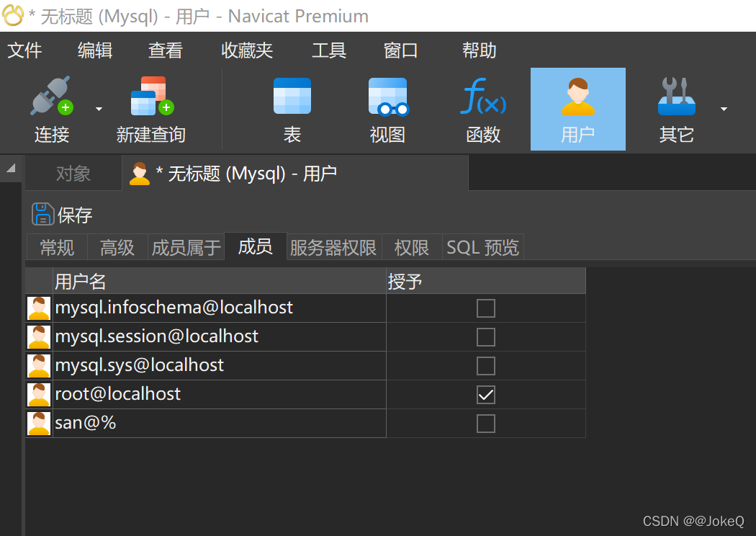This screenshot has height=536, width=756.
Task: Click the Save (保存) button
Action: pyautogui.click(x=62, y=215)
